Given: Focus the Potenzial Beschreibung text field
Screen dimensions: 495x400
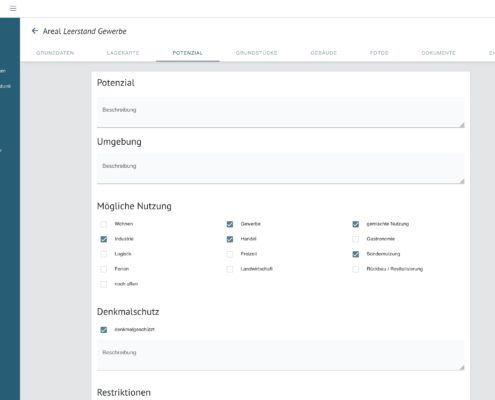Looking at the screenshot, I should tap(281, 112).
